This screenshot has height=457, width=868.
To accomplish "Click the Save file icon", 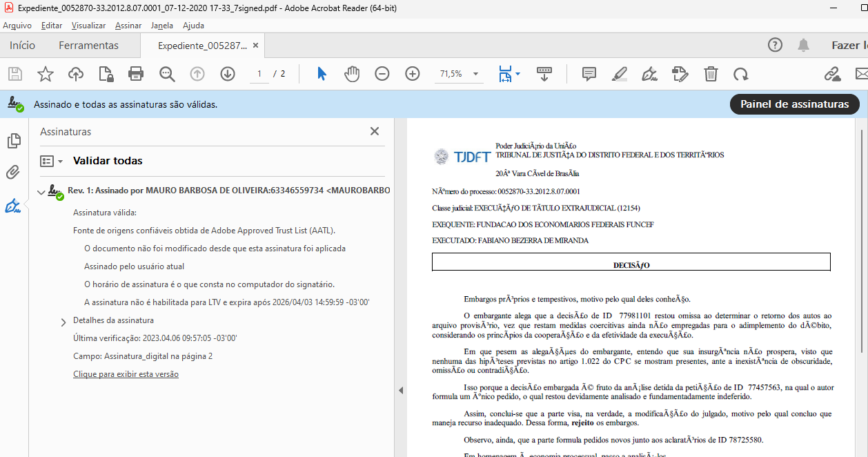I will (x=14, y=74).
